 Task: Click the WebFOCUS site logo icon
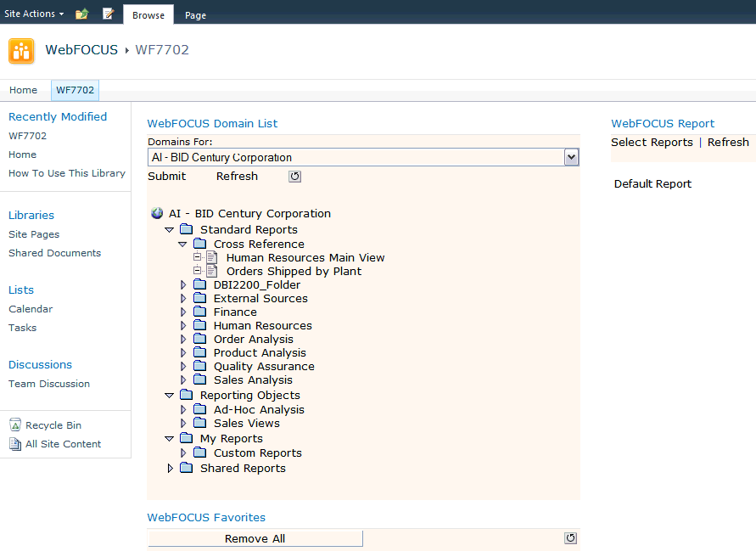(21, 51)
